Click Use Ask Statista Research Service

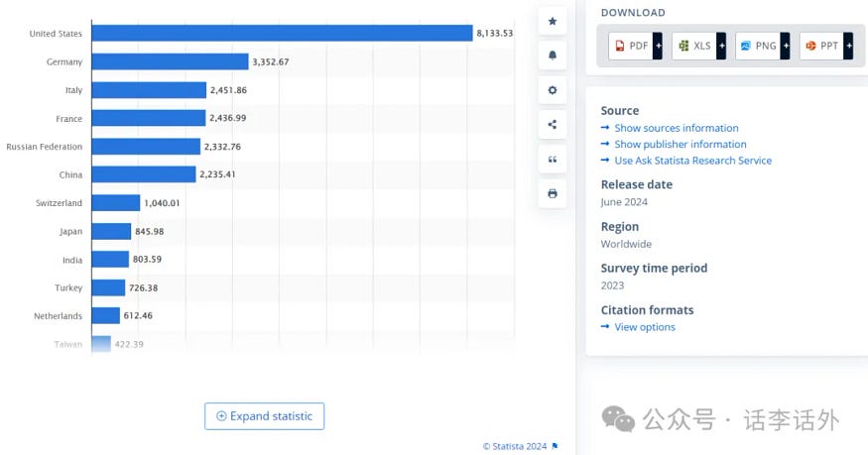692,161
